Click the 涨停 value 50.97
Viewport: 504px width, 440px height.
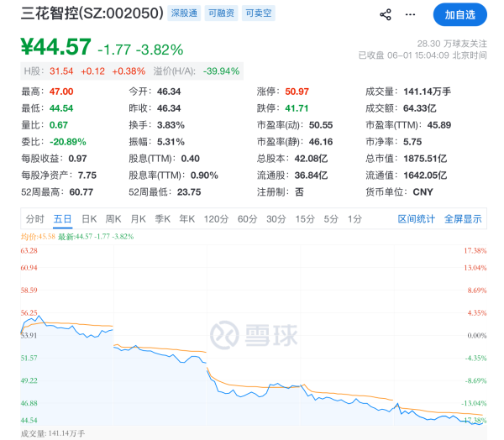pyautogui.click(x=297, y=92)
